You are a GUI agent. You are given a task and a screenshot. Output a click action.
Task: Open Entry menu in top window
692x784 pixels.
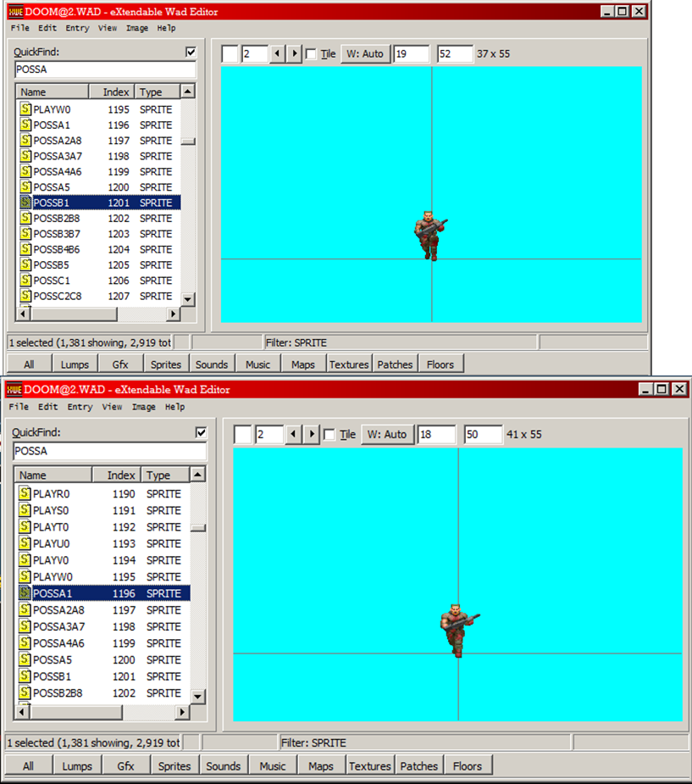click(77, 28)
